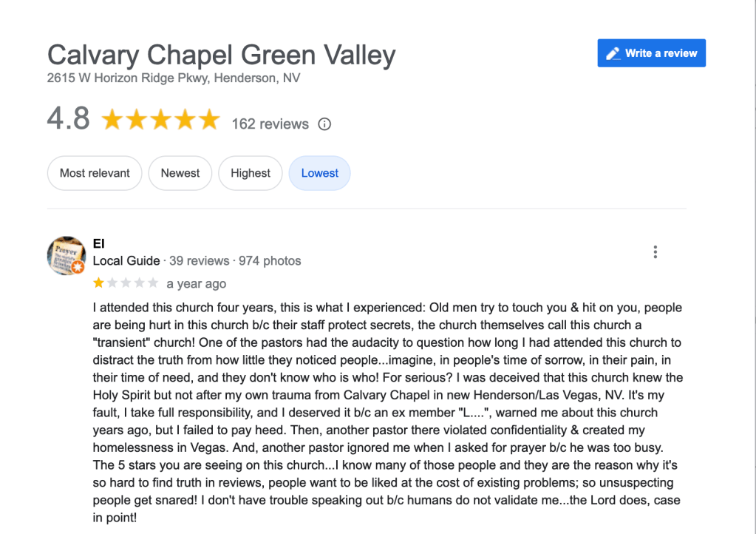Click the filled star in El's review rating

tap(99, 283)
